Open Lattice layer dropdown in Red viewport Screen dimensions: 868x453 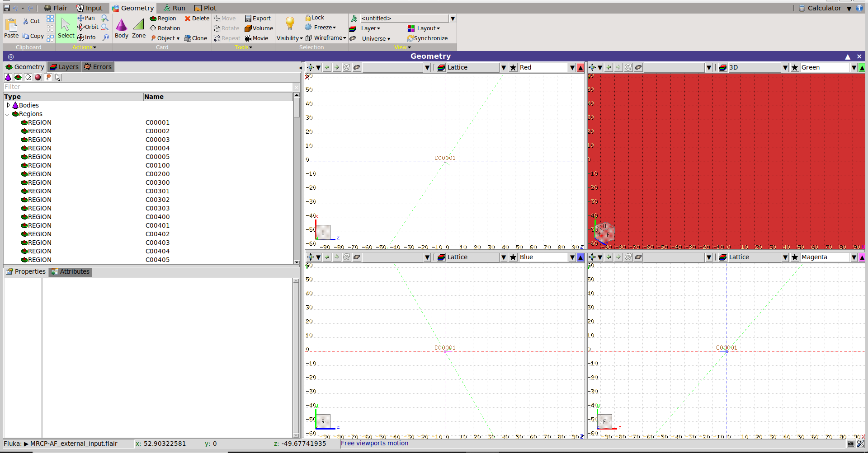click(x=503, y=68)
